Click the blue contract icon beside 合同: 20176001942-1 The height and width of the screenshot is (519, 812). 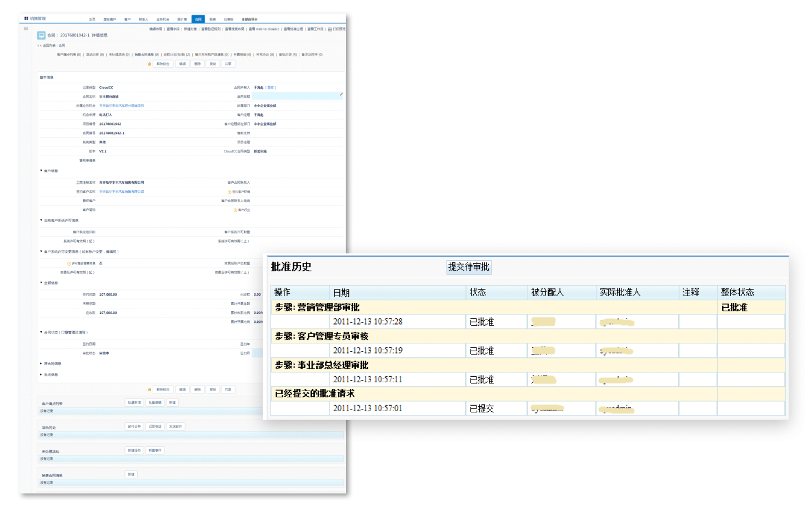point(41,35)
